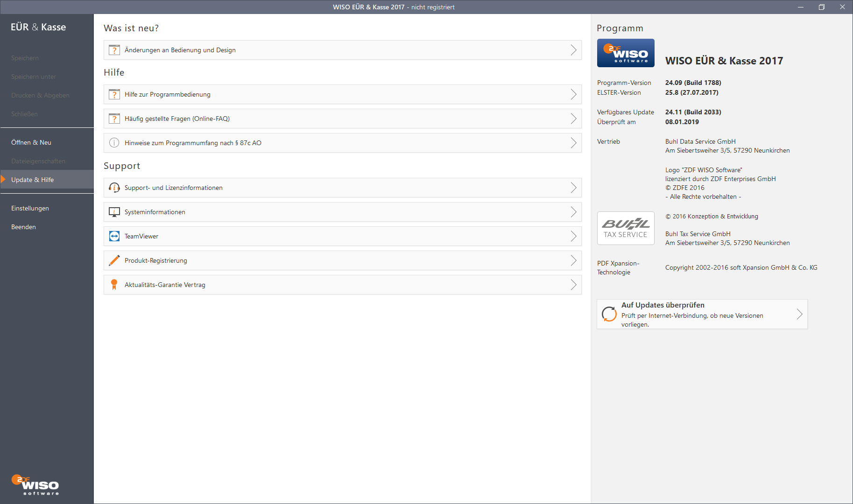Expand the Systeminformationen row arrow
Viewport: 853px width, 504px height.
(573, 212)
